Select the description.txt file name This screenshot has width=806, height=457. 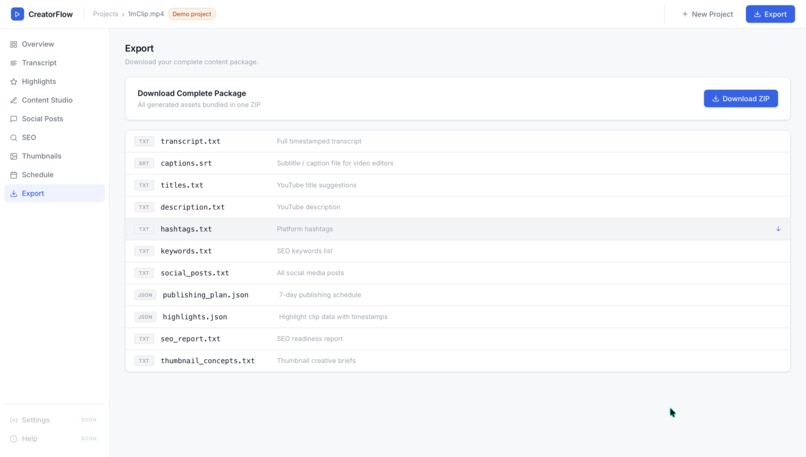(192, 207)
